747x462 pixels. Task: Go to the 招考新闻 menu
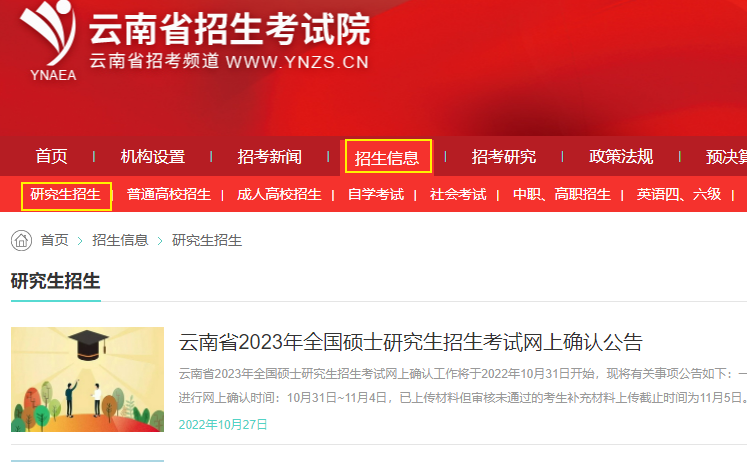(x=270, y=156)
